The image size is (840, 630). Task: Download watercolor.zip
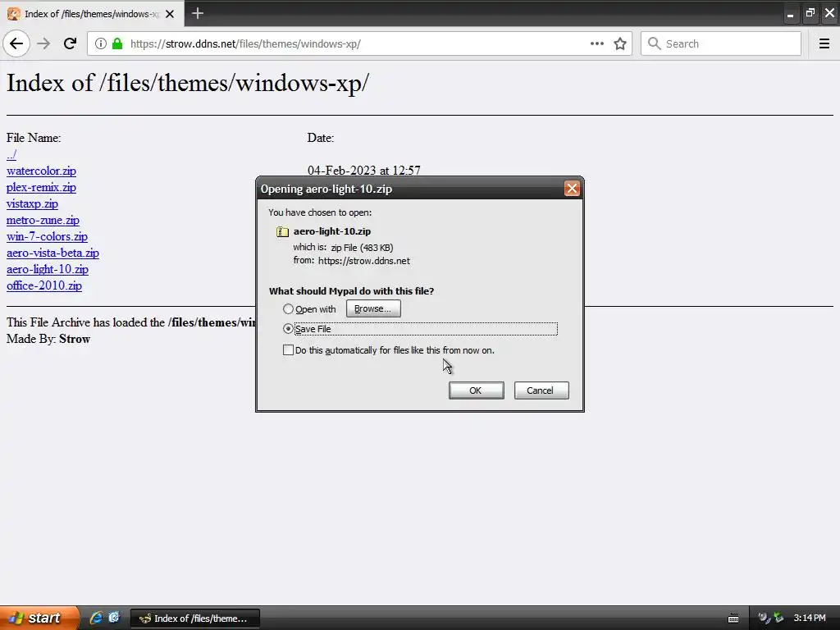tap(41, 171)
